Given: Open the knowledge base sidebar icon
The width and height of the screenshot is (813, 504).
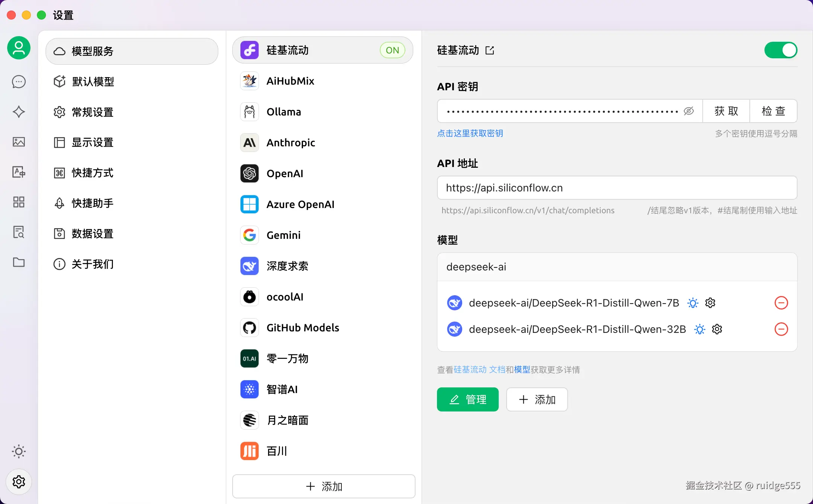Looking at the screenshot, I should pos(19,232).
